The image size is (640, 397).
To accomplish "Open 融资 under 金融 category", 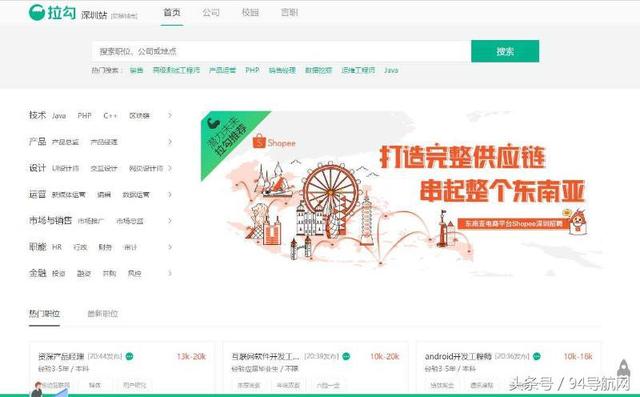I will (x=84, y=273).
